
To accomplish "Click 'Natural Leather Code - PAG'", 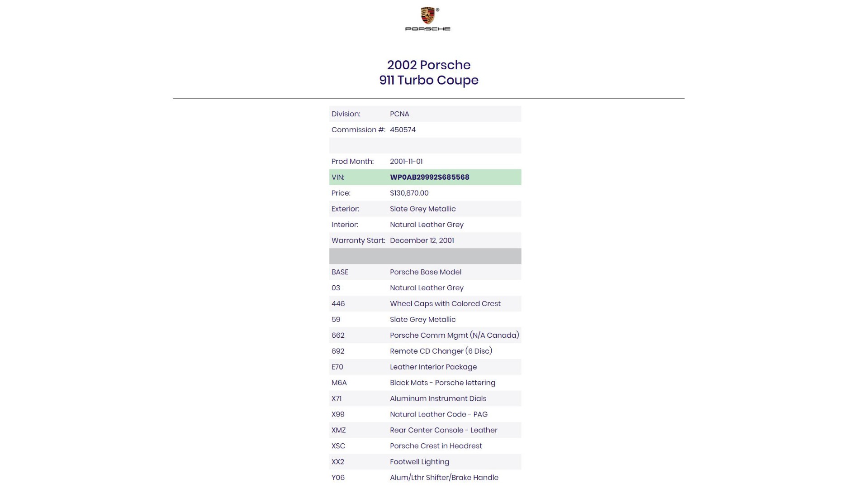I will (x=439, y=415).
